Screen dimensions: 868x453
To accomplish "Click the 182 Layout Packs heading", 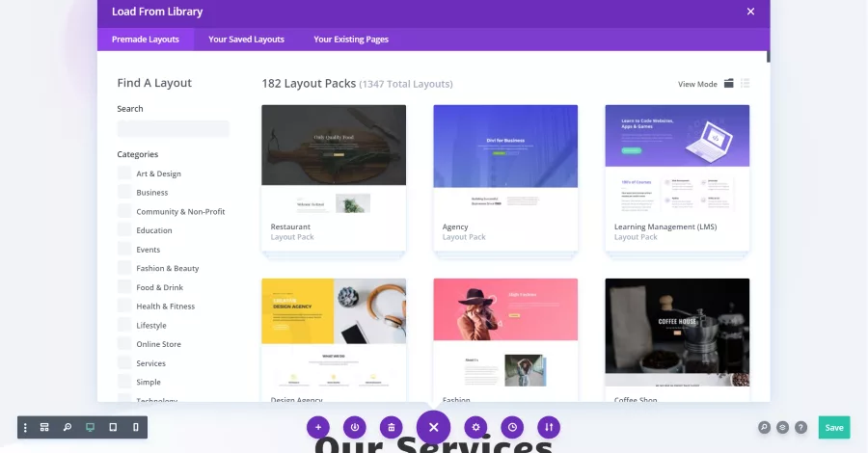I will (309, 84).
